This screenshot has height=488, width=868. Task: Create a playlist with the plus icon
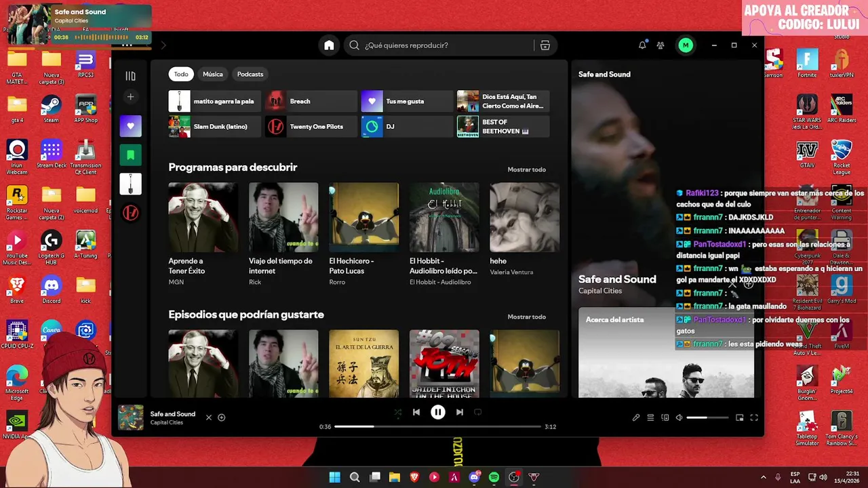point(131,97)
